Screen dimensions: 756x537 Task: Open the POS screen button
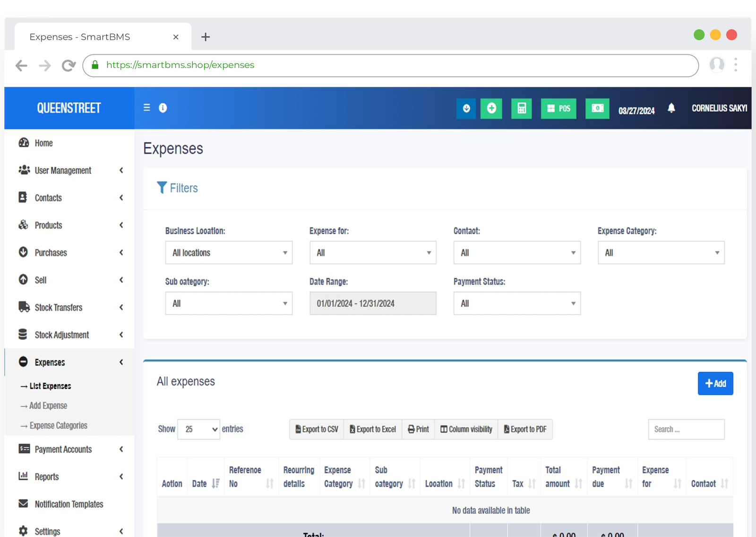pyautogui.click(x=558, y=109)
